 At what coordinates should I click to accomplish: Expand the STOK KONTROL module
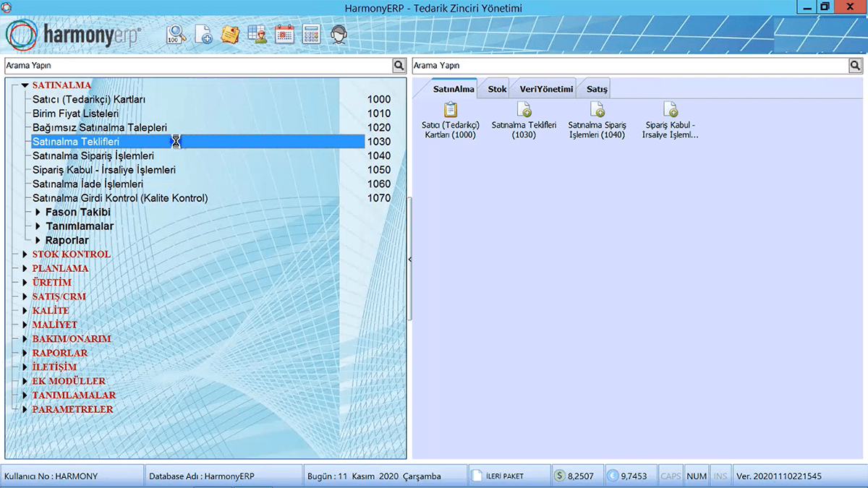pos(25,254)
